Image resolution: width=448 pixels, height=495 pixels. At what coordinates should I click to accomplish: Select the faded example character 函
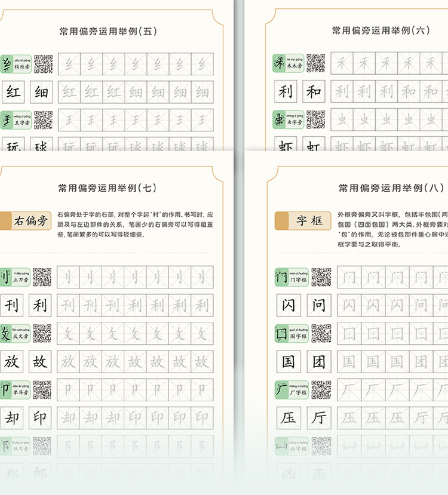[x=319, y=474]
